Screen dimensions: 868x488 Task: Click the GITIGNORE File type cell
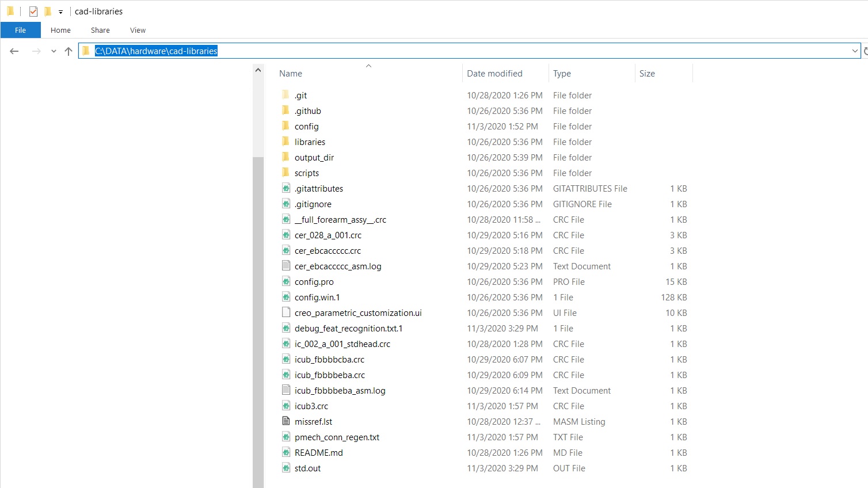(583, 204)
